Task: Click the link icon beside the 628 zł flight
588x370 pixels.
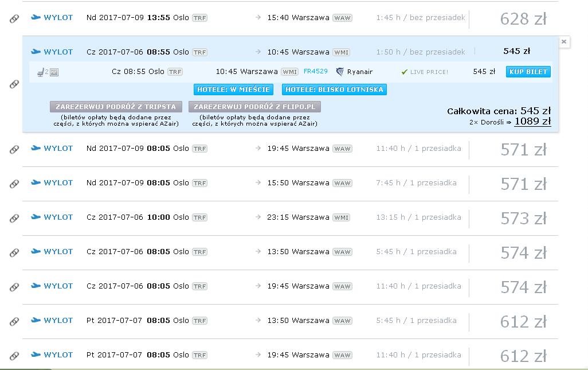Action: click(14, 18)
